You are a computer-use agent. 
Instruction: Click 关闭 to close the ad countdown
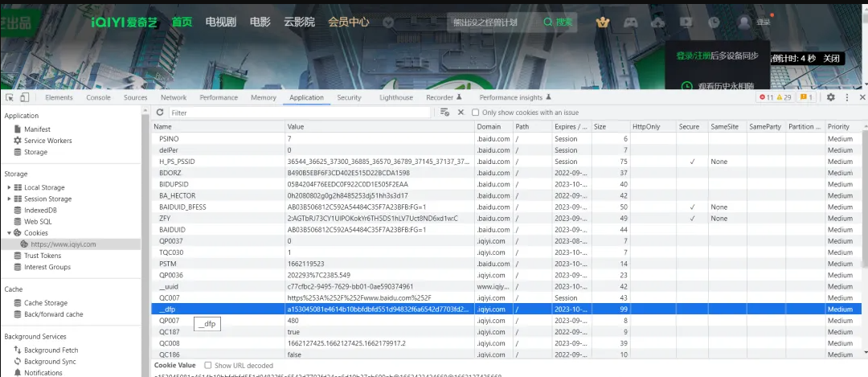(x=831, y=58)
